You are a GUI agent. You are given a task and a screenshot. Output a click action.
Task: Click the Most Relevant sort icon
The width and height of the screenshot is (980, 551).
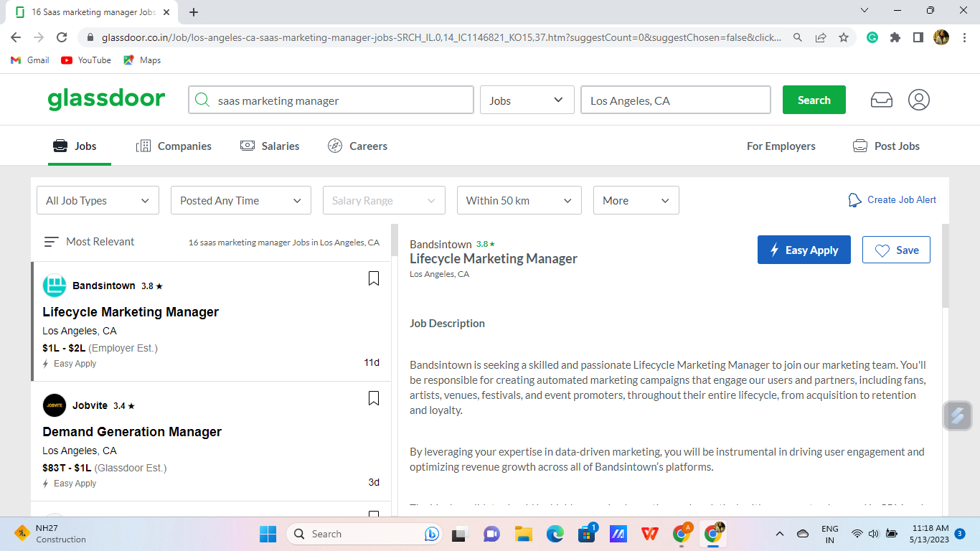point(51,242)
